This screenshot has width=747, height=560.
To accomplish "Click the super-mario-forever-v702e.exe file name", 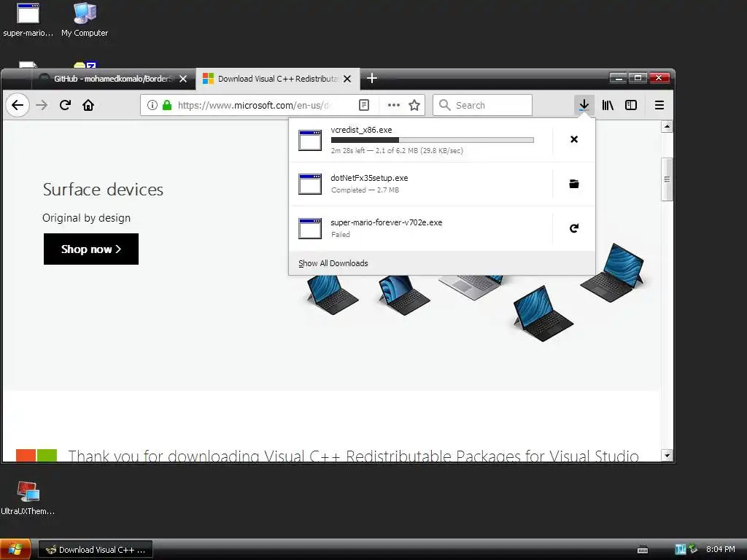I will tap(387, 222).
